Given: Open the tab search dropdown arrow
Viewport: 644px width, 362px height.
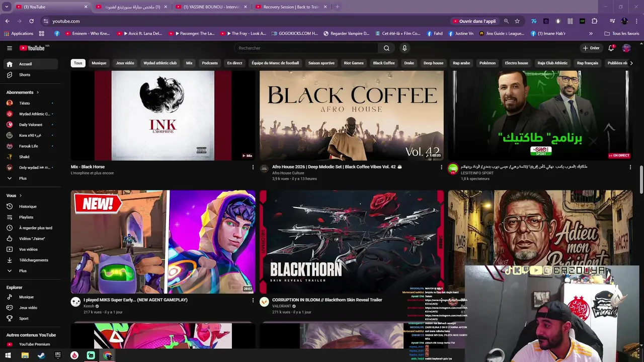Looking at the screenshot, I should click(7, 7).
